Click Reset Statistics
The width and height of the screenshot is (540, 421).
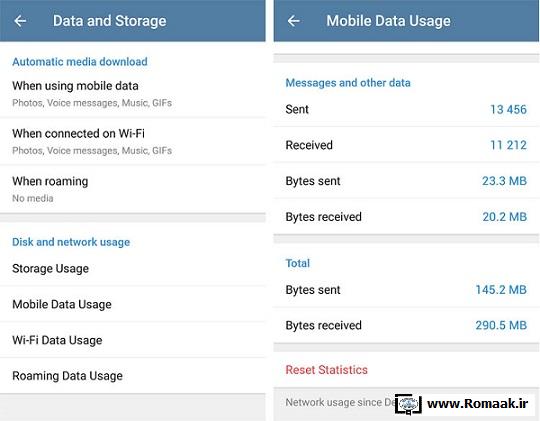click(x=326, y=370)
